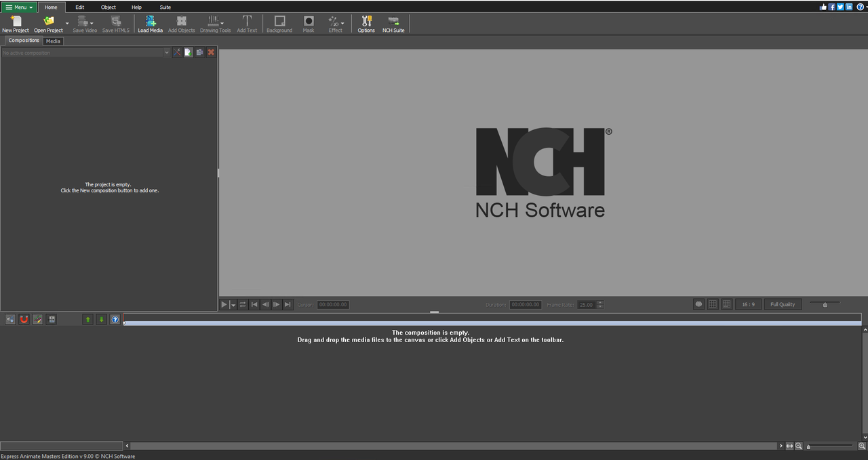Click the timeline horizontal scrollbar
The height and width of the screenshot is (460, 868).
[x=454, y=446]
